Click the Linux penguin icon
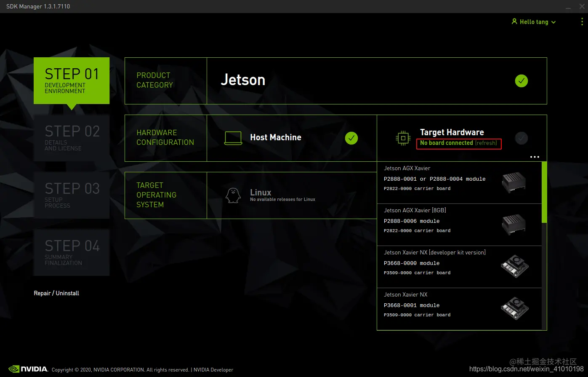Viewport: 588px width, 377px height. [x=233, y=195]
